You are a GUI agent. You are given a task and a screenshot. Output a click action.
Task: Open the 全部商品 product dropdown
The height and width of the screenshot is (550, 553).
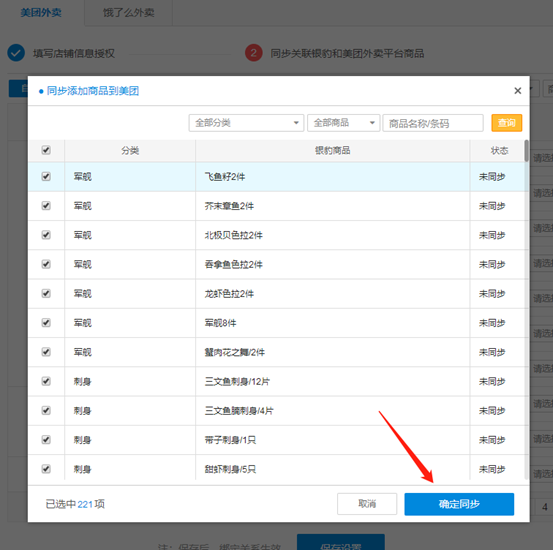[x=344, y=123]
